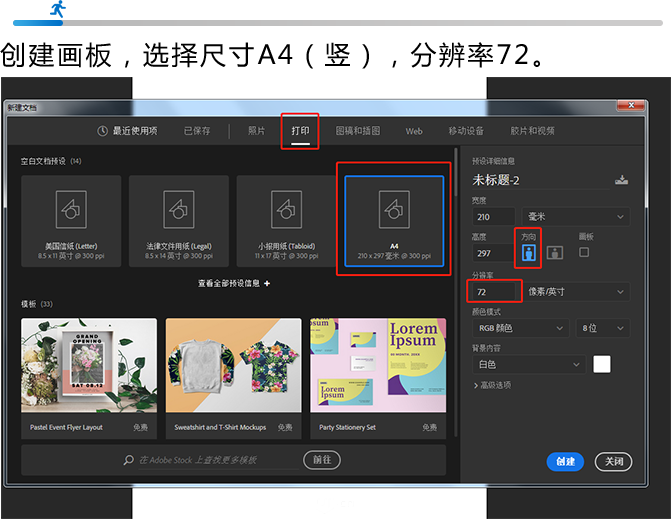The width and height of the screenshot is (671, 519).
Task: Close the 新建文档 dialog window
Action: point(631,105)
